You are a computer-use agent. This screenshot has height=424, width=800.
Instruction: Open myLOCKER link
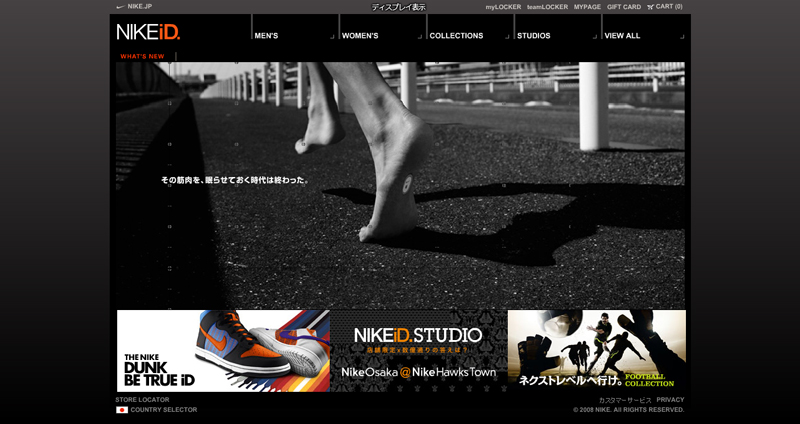point(503,7)
